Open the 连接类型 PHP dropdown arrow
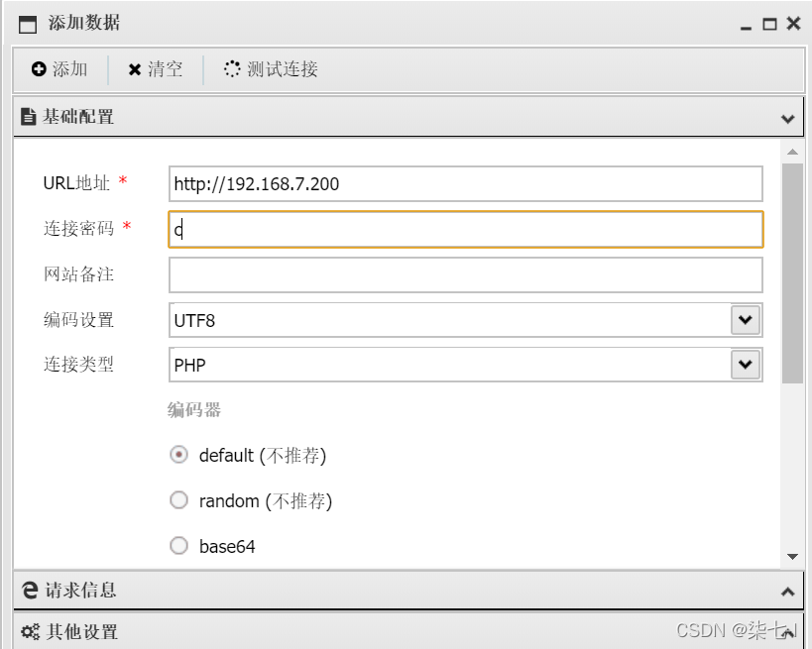Image resolution: width=812 pixels, height=649 pixels. pyautogui.click(x=746, y=365)
